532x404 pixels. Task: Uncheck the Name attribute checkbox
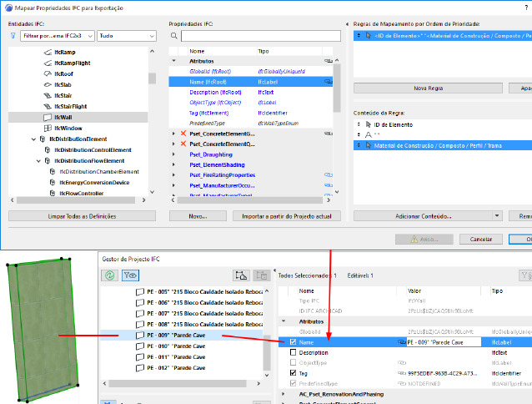pos(294,342)
